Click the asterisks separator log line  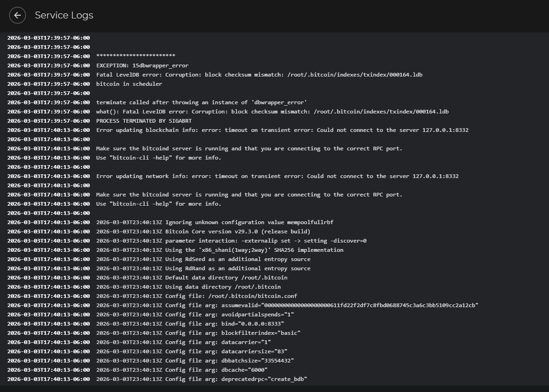[136, 56]
